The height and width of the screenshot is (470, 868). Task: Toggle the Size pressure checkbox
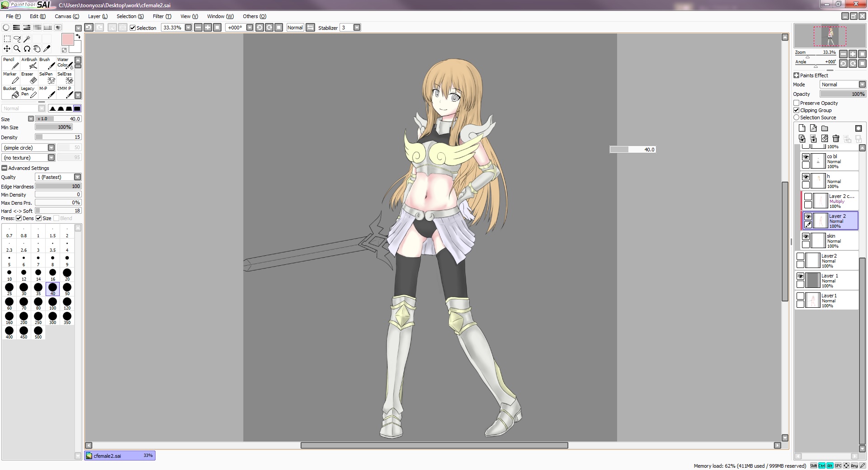pos(39,218)
